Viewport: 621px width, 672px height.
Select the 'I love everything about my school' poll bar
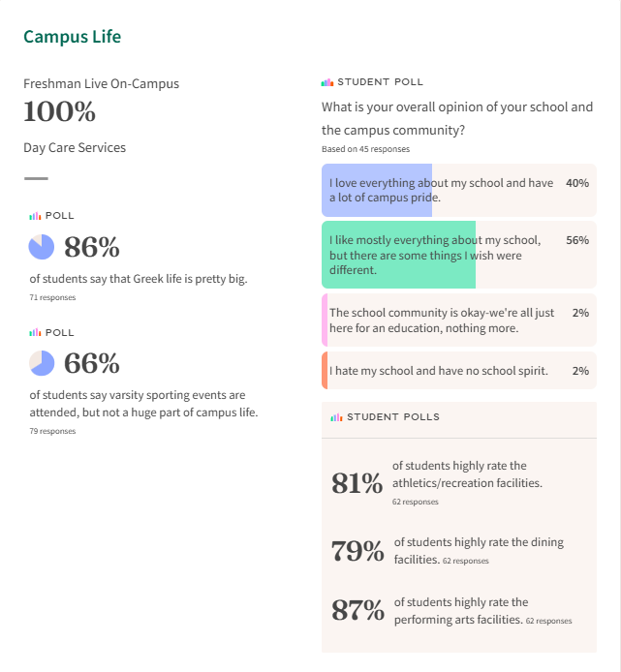pos(458,190)
